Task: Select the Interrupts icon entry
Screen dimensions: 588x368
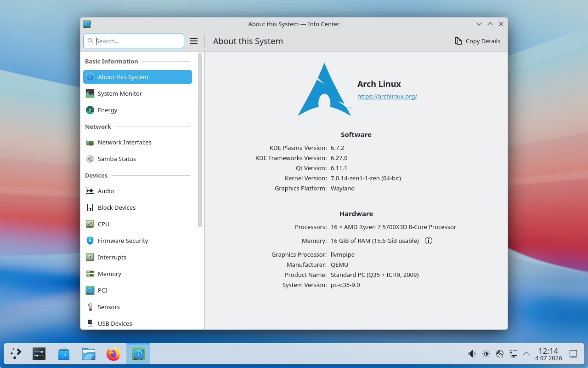Action: point(90,257)
